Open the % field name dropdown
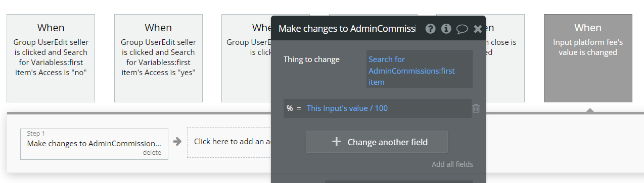Image resolution: width=644 pixels, height=183 pixels. tap(290, 108)
